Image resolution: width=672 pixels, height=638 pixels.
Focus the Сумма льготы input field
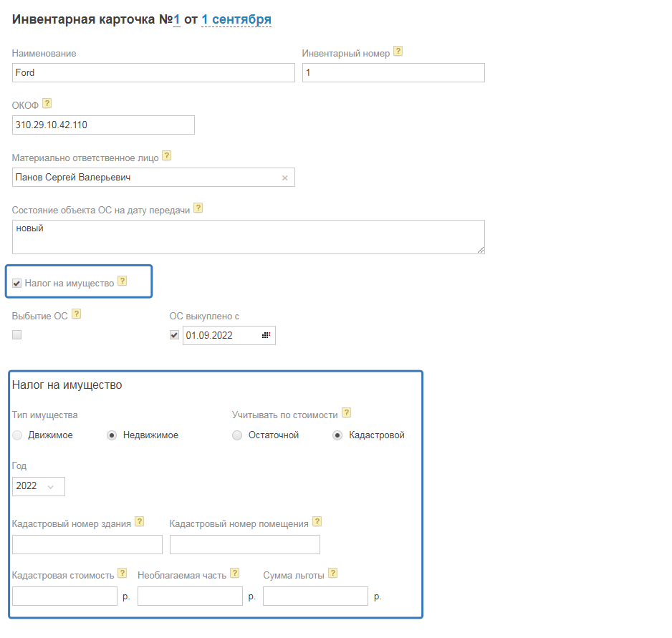315,596
